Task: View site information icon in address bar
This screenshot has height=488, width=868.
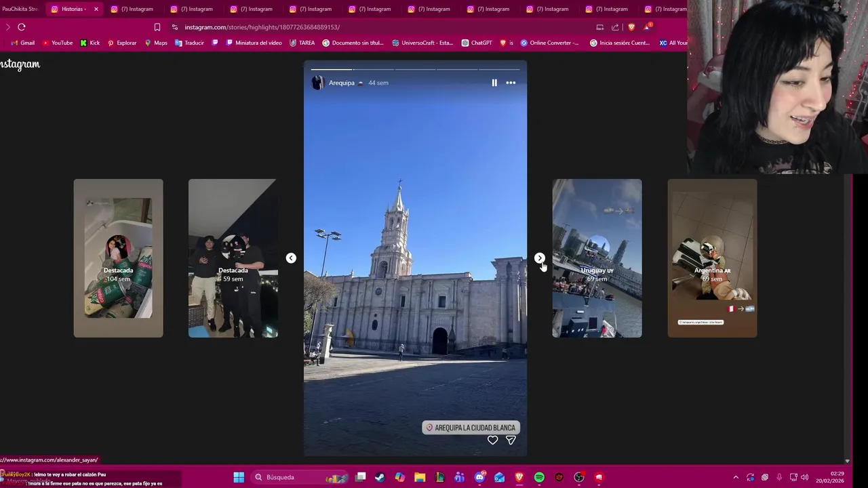Action: pos(175,27)
